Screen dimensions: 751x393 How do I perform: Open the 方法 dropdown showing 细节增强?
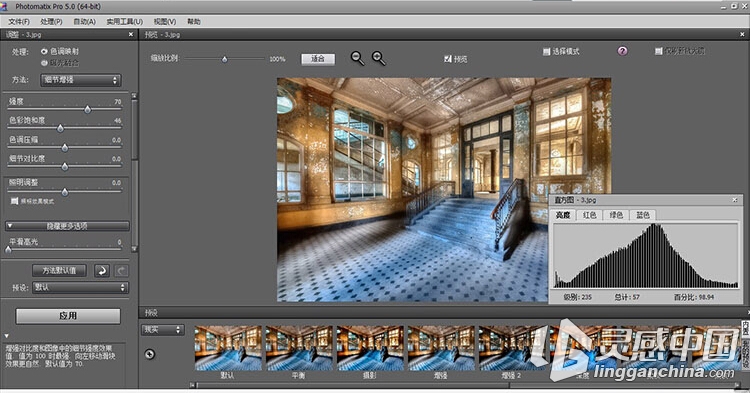(x=80, y=80)
